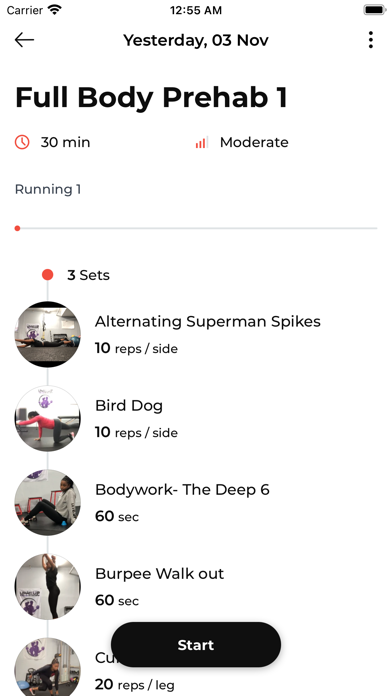
Task: Start the Full Body Prehab workout
Action: click(196, 645)
